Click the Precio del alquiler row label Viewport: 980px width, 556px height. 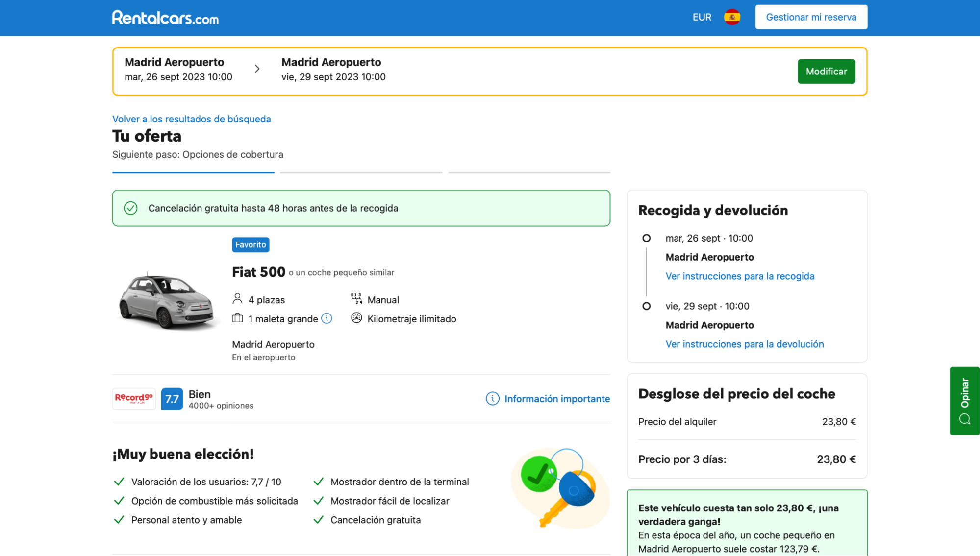677,422
